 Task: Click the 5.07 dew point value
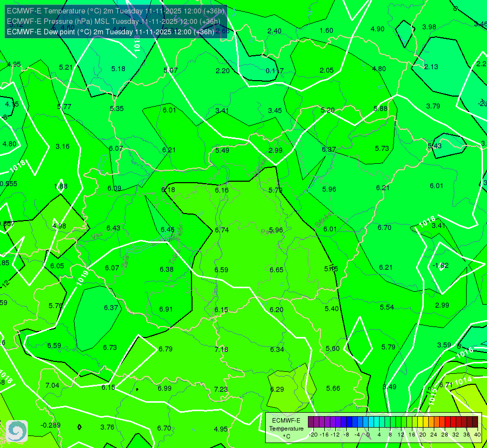[x=171, y=70]
